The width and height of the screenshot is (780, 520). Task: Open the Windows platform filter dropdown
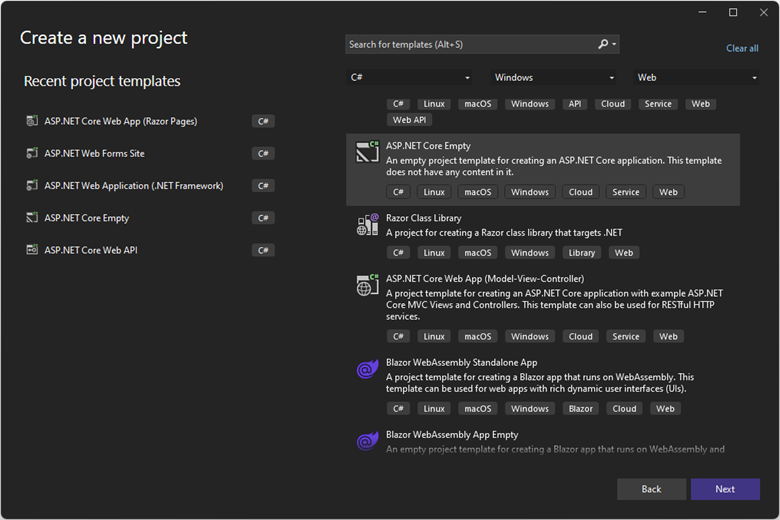554,77
